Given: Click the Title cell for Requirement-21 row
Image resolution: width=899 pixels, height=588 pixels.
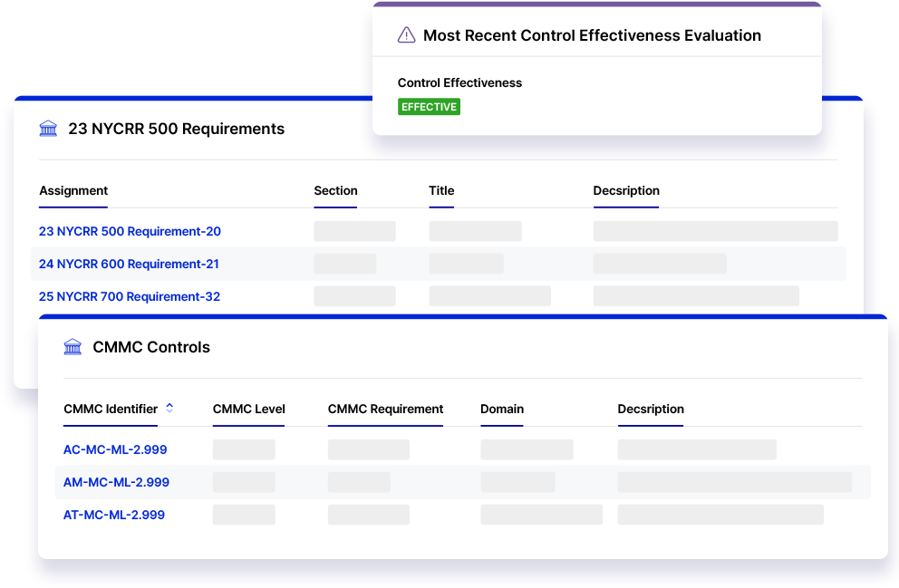Looking at the screenshot, I should 466,265.
